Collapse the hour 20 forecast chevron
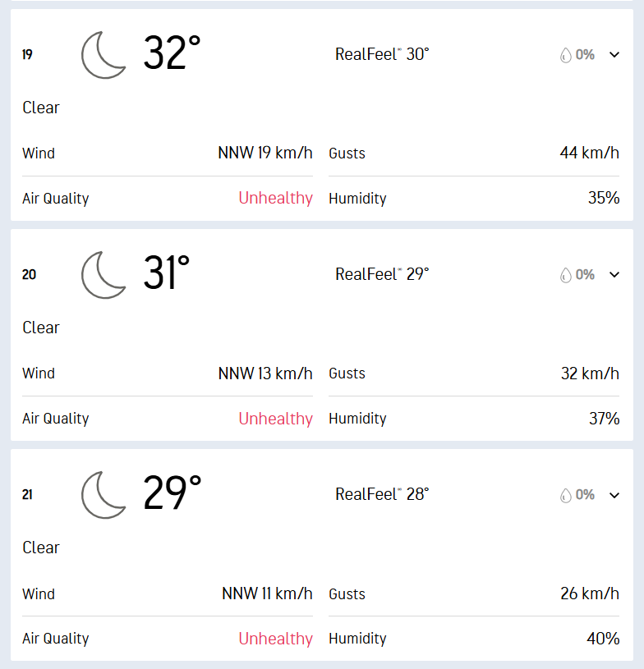 [614, 275]
